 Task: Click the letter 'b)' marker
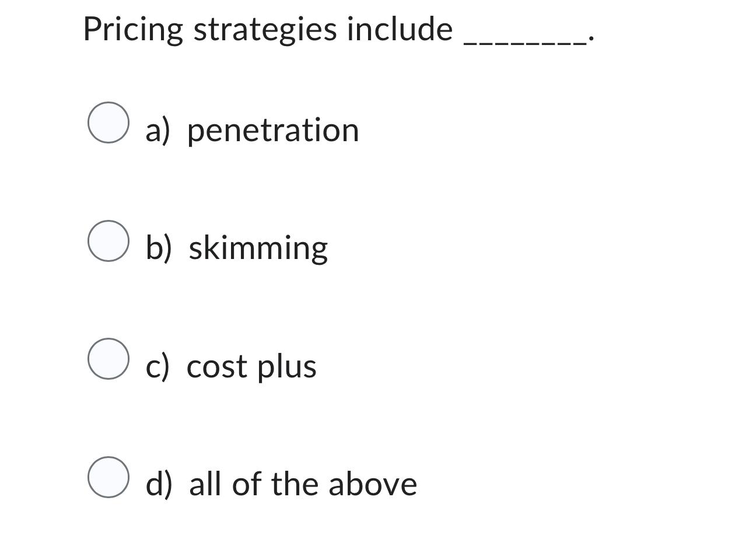[159, 247]
